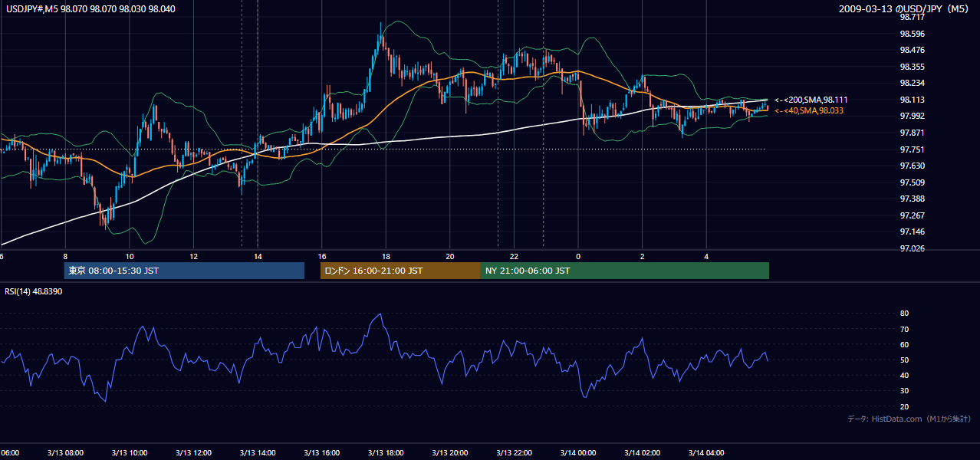Click hour label 16 under the price chart

[x=322, y=257]
